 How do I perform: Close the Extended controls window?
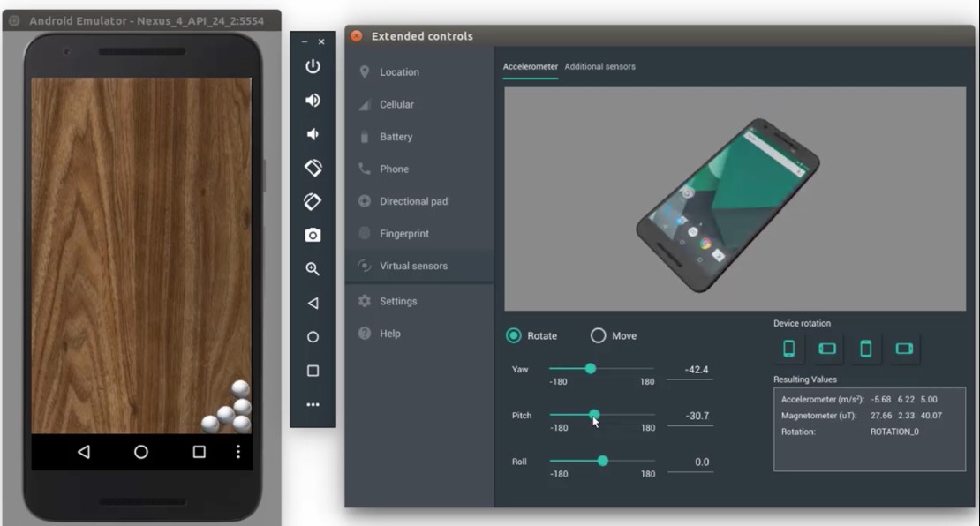[357, 36]
